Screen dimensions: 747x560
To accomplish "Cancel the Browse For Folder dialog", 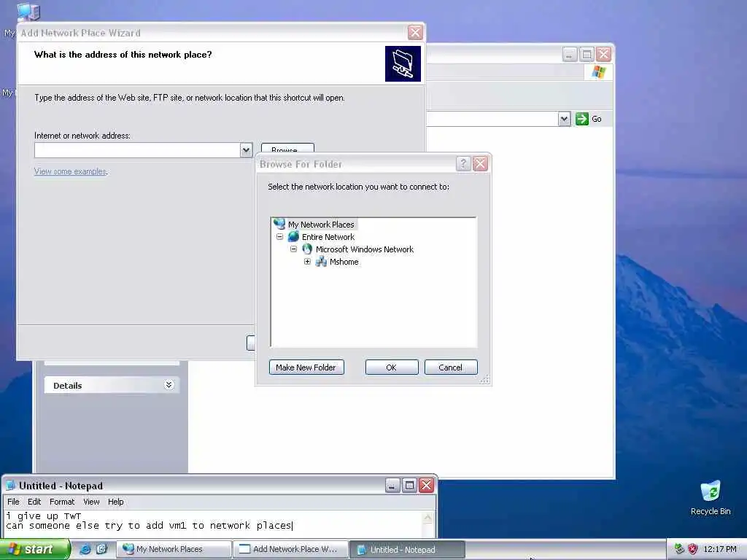I will pyautogui.click(x=451, y=367).
